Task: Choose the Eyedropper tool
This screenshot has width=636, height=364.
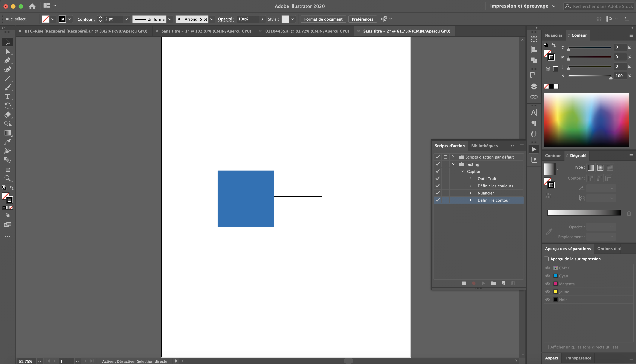Action: [x=8, y=142]
